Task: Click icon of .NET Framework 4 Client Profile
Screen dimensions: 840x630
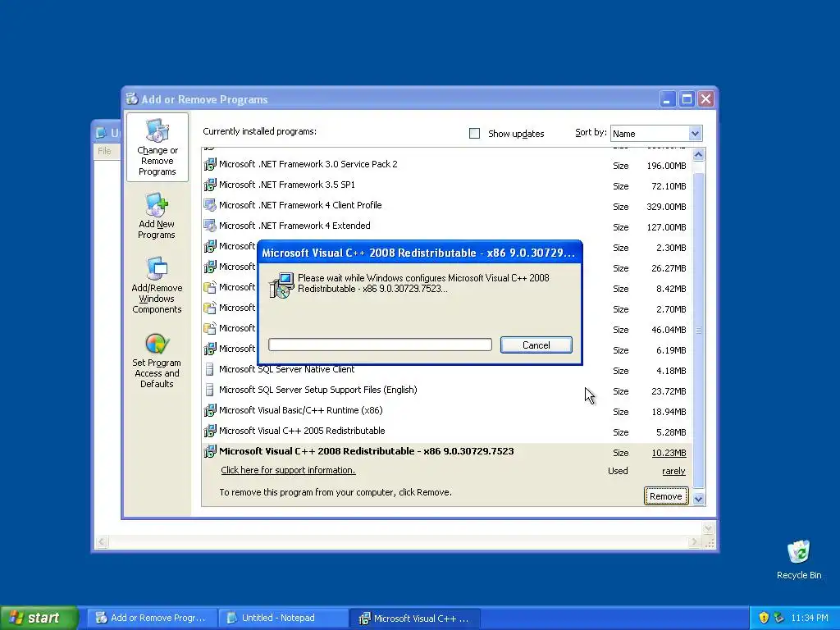Action: tap(210, 205)
